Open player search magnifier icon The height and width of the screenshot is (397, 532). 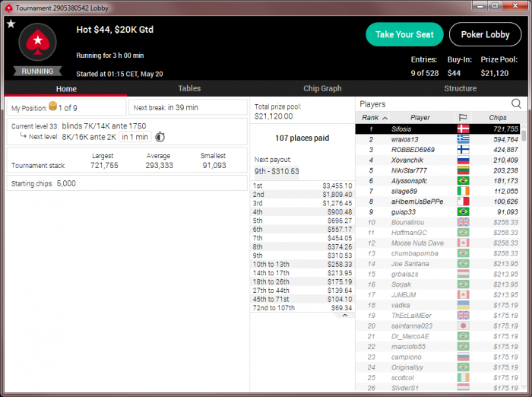click(516, 104)
